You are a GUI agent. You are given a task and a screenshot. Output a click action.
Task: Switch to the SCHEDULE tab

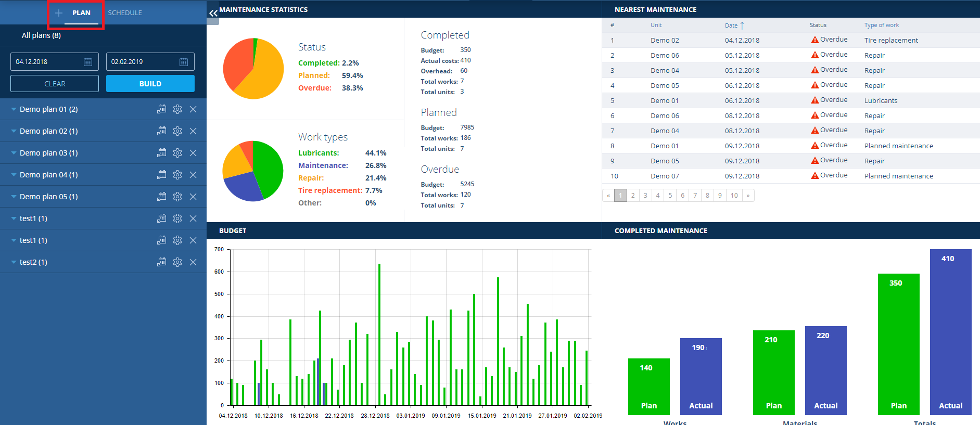click(125, 13)
